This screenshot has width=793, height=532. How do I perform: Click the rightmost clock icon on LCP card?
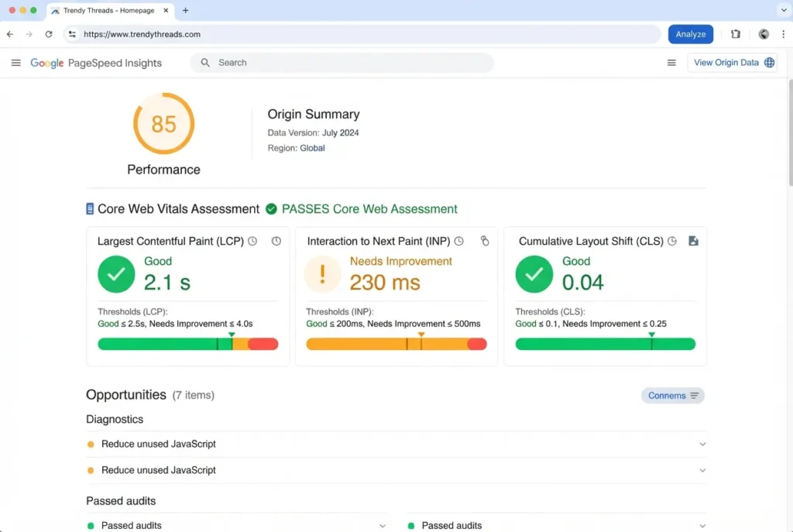pyautogui.click(x=276, y=242)
